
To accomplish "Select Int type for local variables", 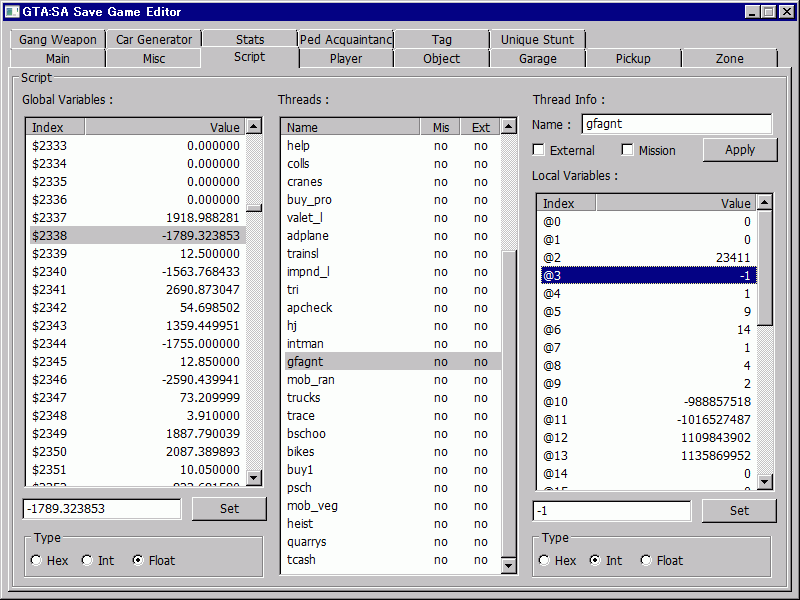I will pyautogui.click(x=595, y=560).
